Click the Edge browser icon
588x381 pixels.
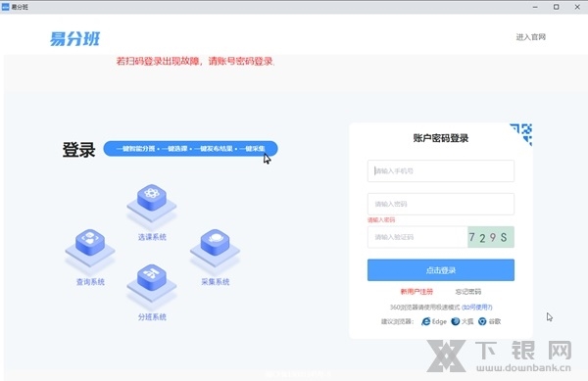426,321
